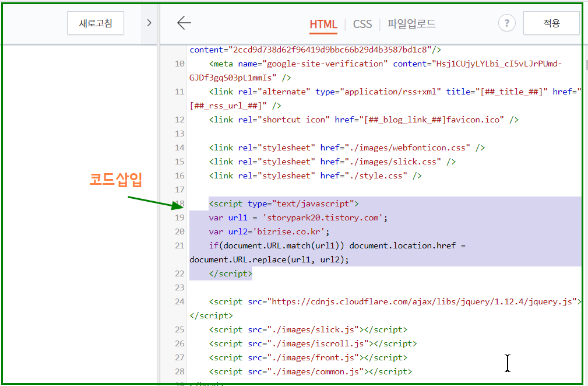Click the ./images/common.js script line
Image resolution: width=588 pixels, height=386 pixels.
point(311,372)
